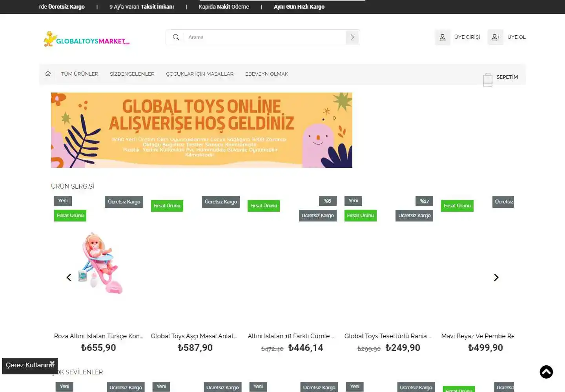This screenshot has width=565, height=392.
Task: Open Global Toys Tesettürlü Rania title
Action: tap(388, 336)
